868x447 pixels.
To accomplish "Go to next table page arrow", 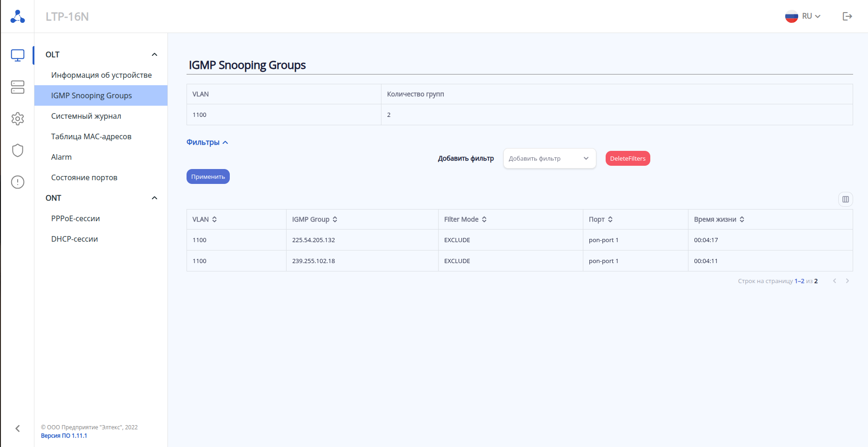I will click(x=848, y=281).
